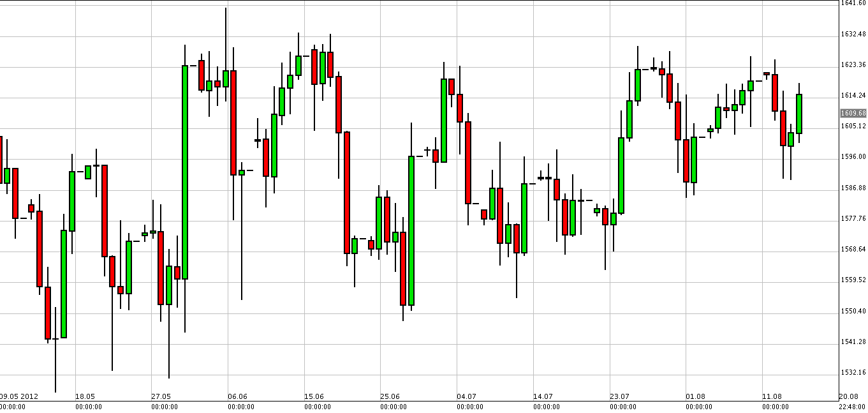Select the 1614.24 price level label
The width and height of the screenshot is (868, 413).
[853, 95]
